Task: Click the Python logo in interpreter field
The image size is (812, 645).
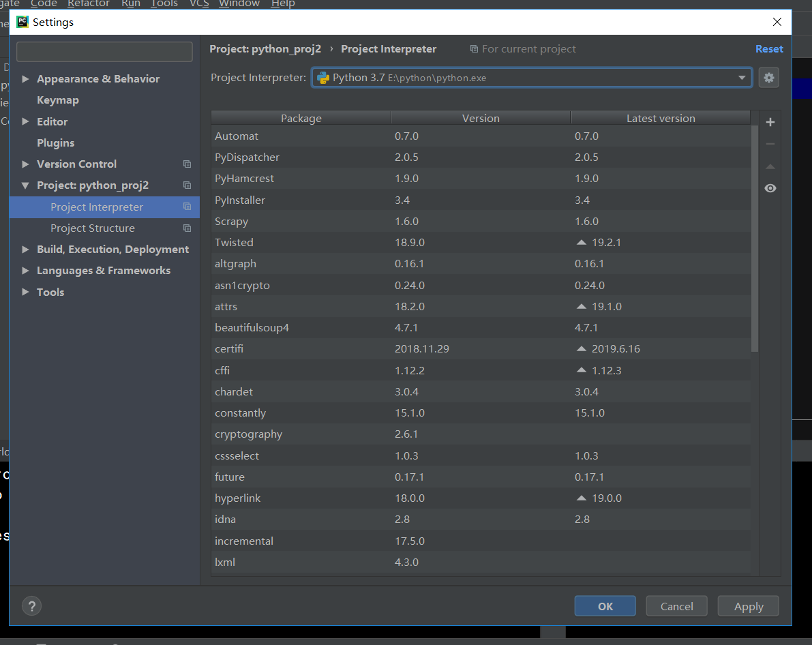Action: pyautogui.click(x=323, y=78)
